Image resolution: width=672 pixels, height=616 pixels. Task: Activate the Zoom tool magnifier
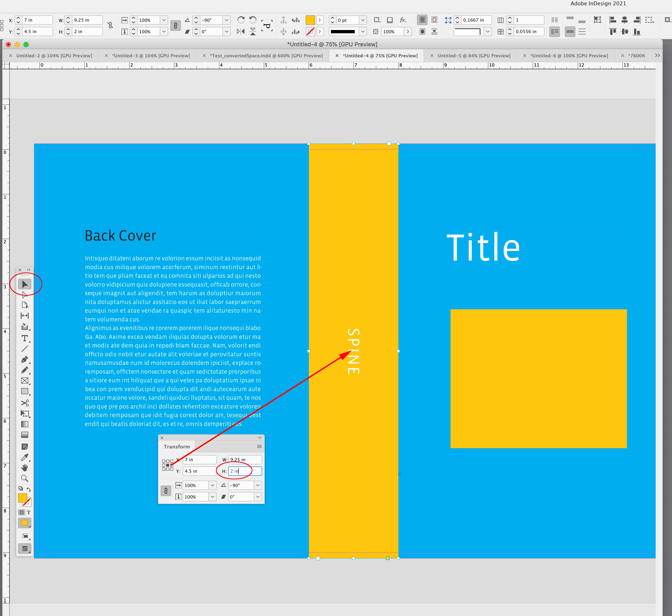pyautogui.click(x=24, y=478)
